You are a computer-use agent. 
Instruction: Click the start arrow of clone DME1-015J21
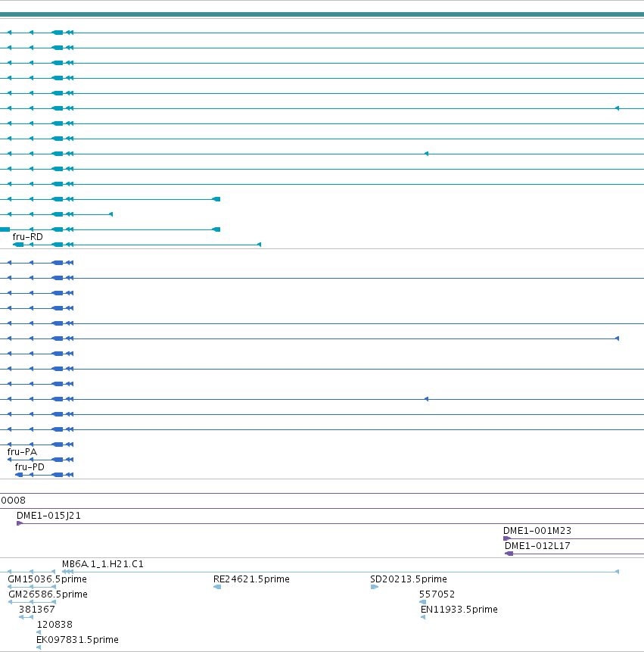20,523
